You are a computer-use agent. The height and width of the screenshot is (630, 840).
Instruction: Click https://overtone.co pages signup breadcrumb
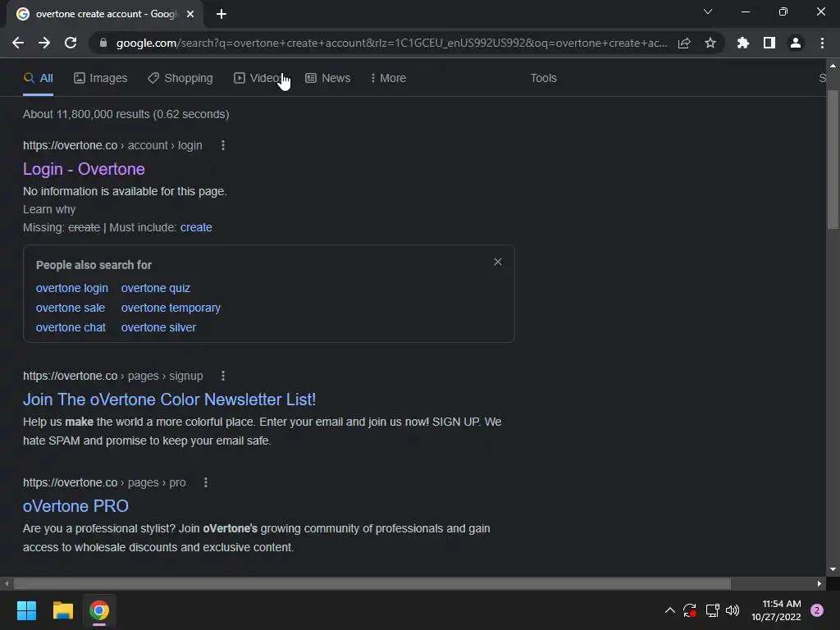tap(113, 376)
